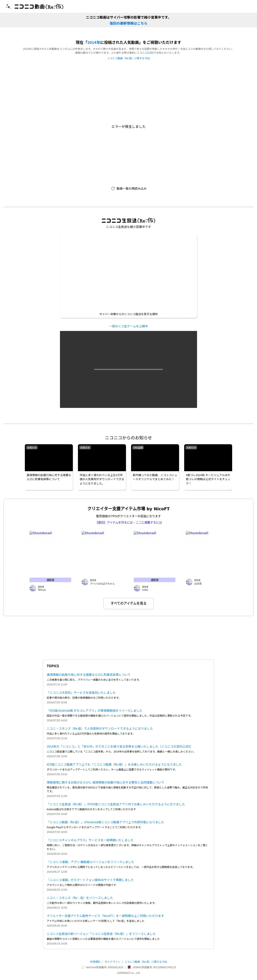The width and height of the screenshot is (257, 980).
Task: Open topic ニコニ・コモンズ（Re：仮）をリリースしました
Action: [80, 898]
